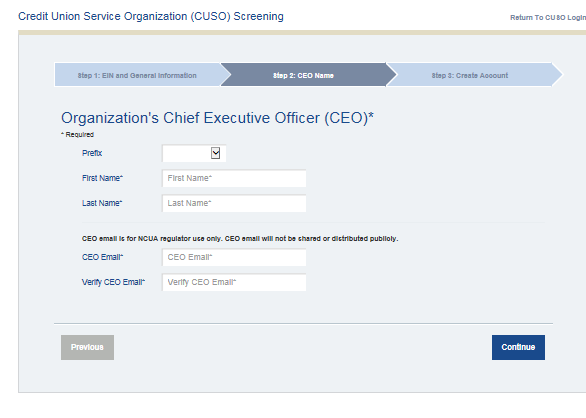This screenshot has height=418, width=586.
Task: Jump to Step 3: Create Account
Action: 469,75
